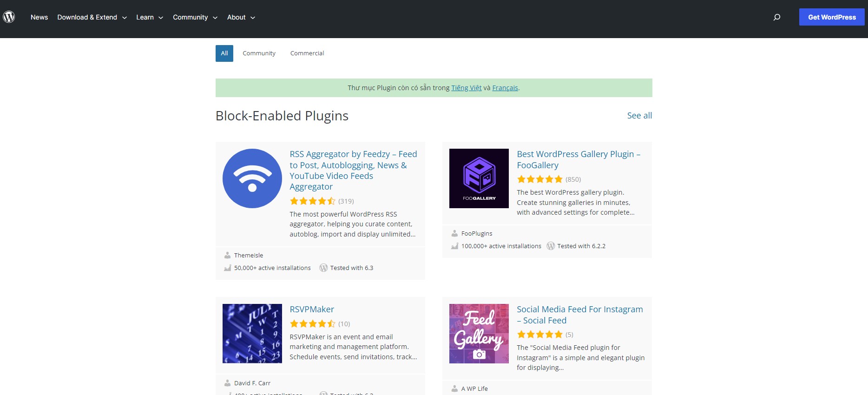Click the David F. Carr author icon
This screenshot has height=395, width=868.
tap(227, 383)
